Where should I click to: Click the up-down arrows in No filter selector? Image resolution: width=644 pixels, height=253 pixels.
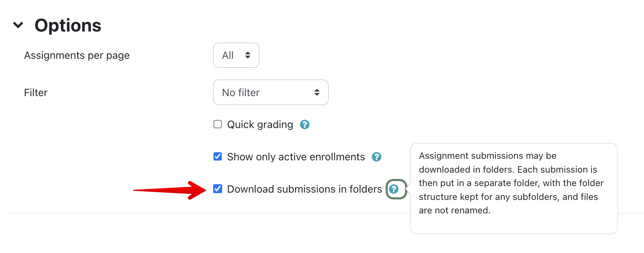317,92
